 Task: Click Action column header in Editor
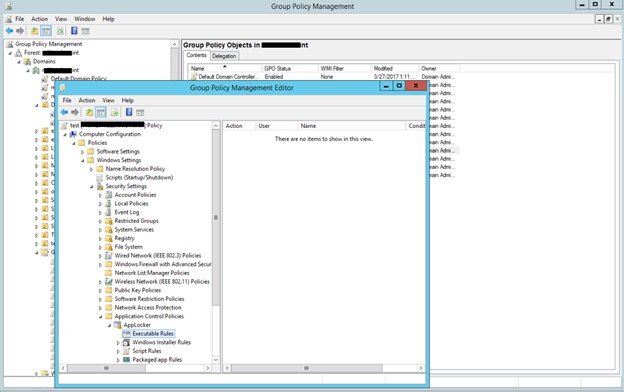239,126
